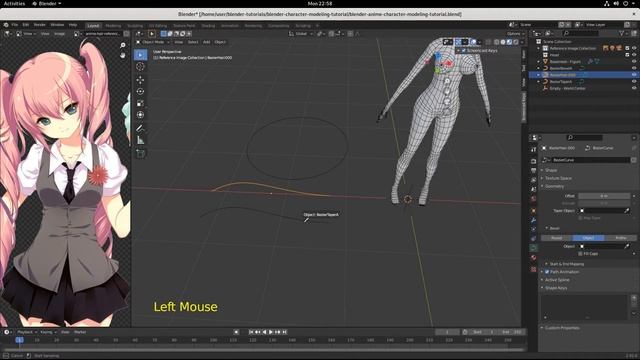Click the Blender logo menu icon
This screenshot has width=640, height=360.
6,25
